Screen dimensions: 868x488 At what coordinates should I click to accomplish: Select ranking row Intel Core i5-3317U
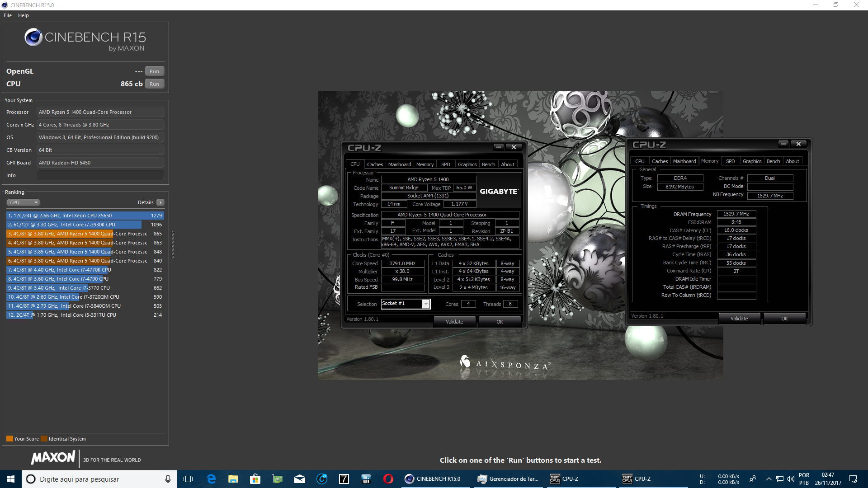click(x=85, y=315)
